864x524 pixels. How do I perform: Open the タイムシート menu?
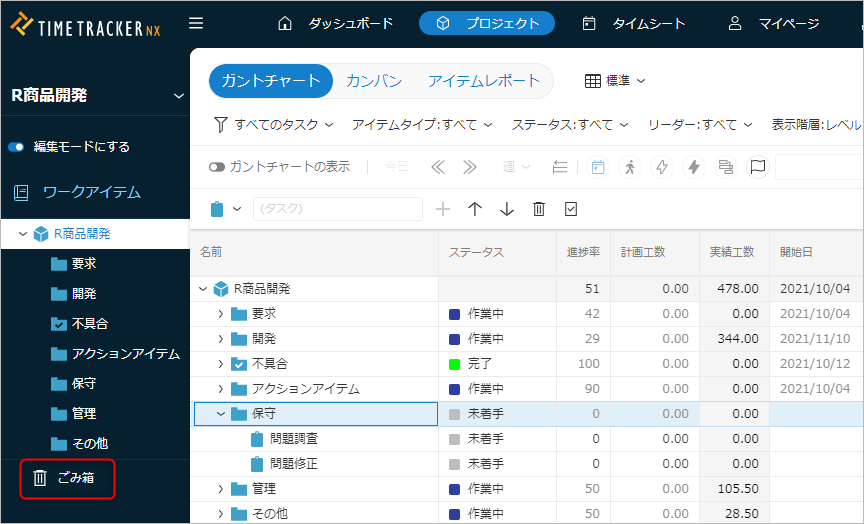click(x=634, y=23)
